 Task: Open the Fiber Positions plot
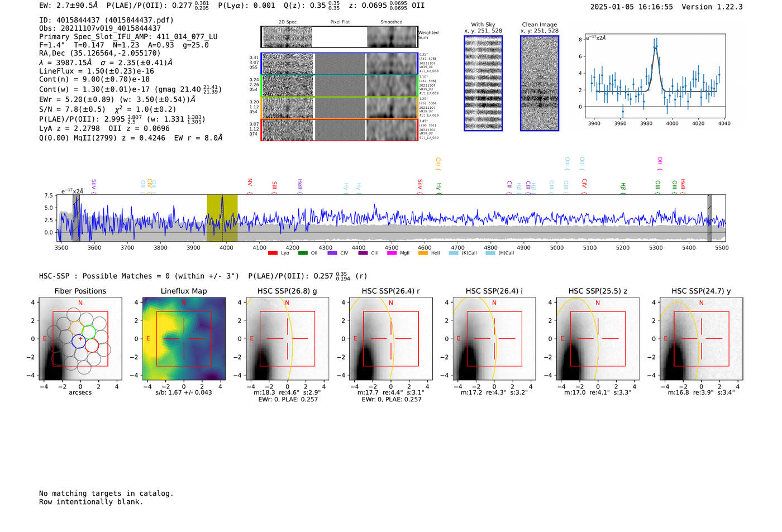coord(80,338)
